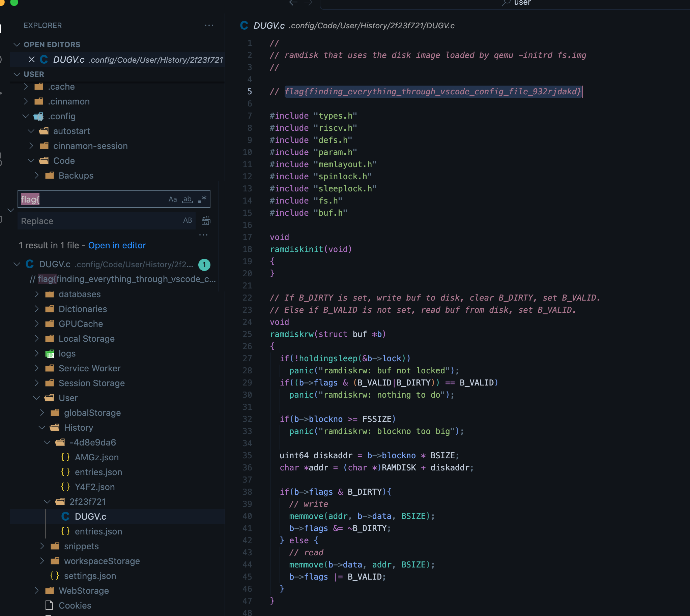Open AMGz.json file
Image resolution: width=690 pixels, height=616 pixels.
click(x=96, y=457)
